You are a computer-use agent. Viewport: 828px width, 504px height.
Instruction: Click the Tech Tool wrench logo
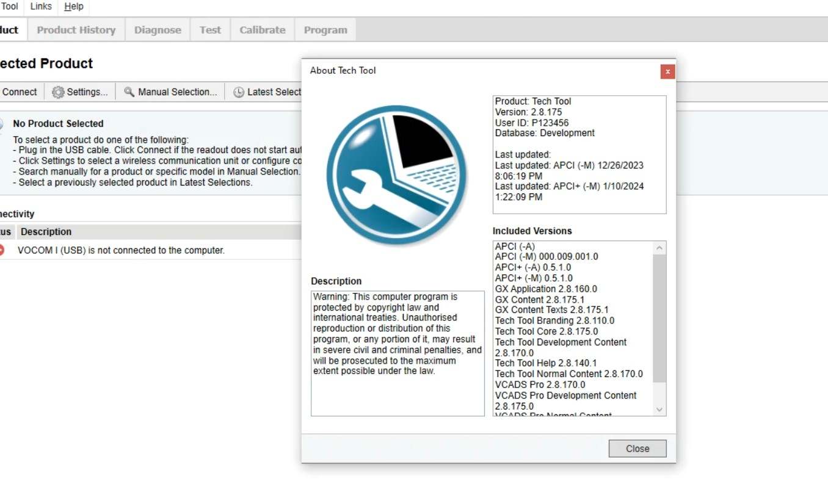point(397,175)
